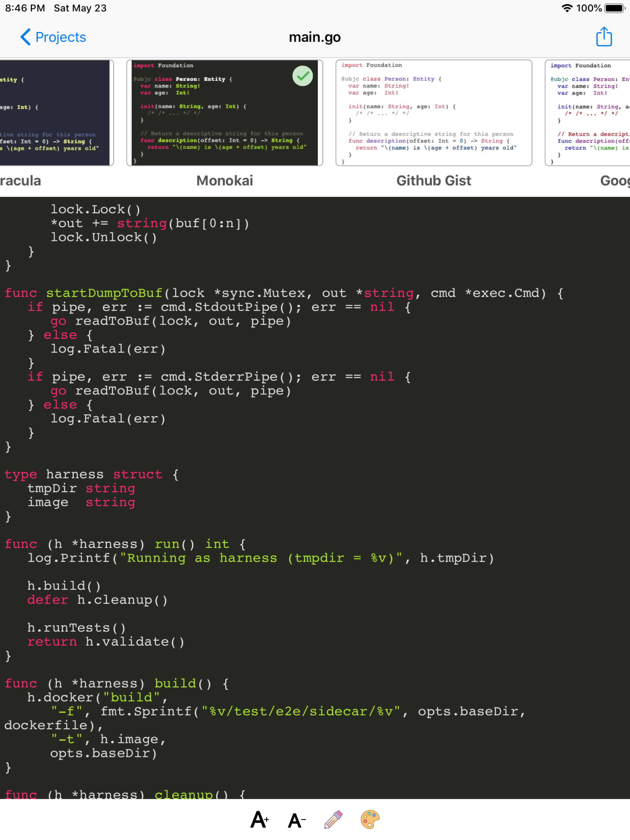Screen dimensions: 630x840
Task: Tap the time in status bar
Action: coord(25,8)
